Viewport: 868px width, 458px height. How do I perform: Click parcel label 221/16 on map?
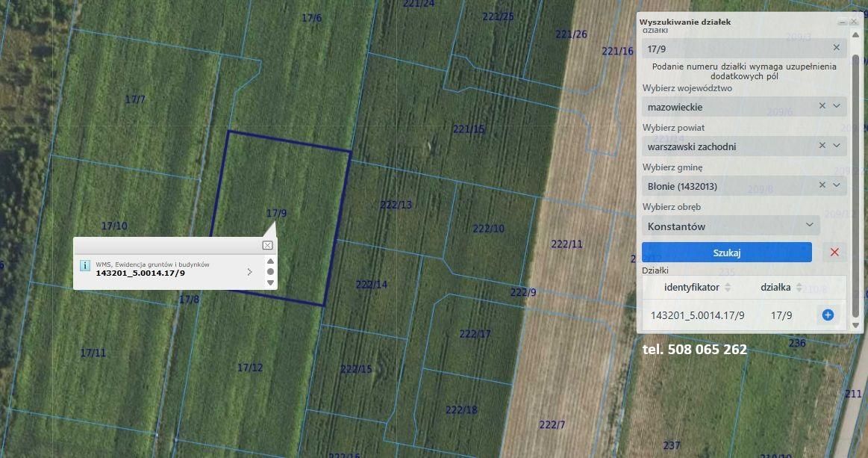pos(617,51)
